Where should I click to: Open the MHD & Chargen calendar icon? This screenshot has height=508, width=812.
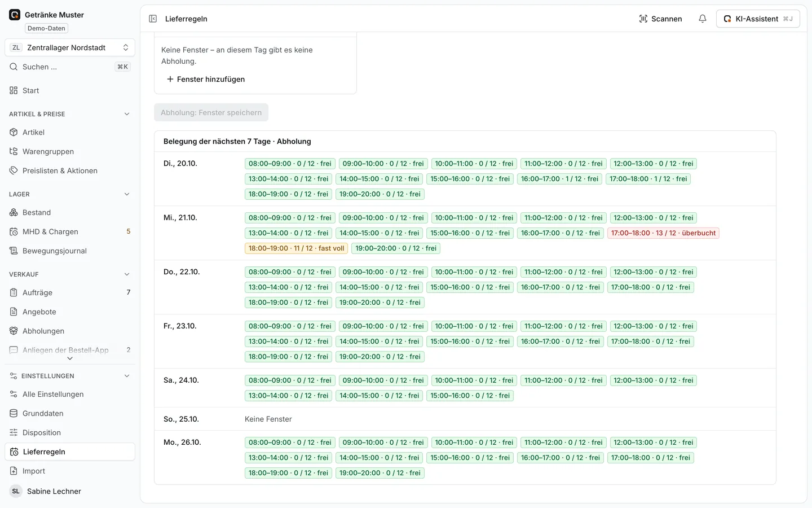pyautogui.click(x=14, y=231)
